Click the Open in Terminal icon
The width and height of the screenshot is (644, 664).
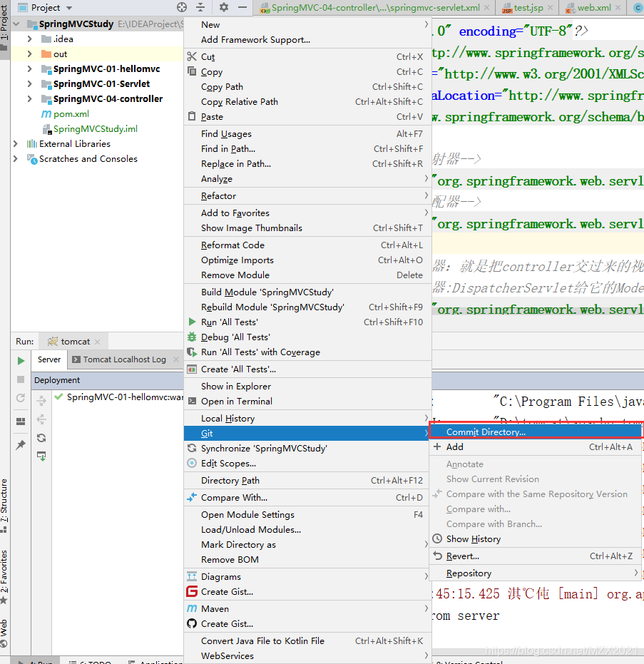(192, 401)
